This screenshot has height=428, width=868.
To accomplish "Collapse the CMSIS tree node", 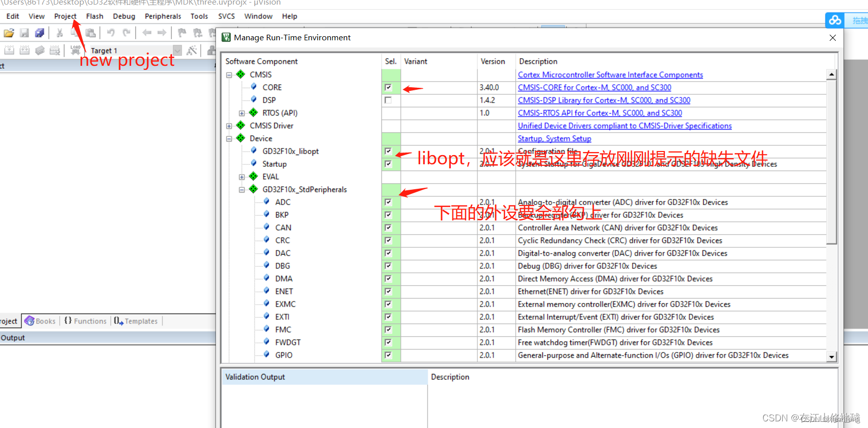I will coord(229,75).
